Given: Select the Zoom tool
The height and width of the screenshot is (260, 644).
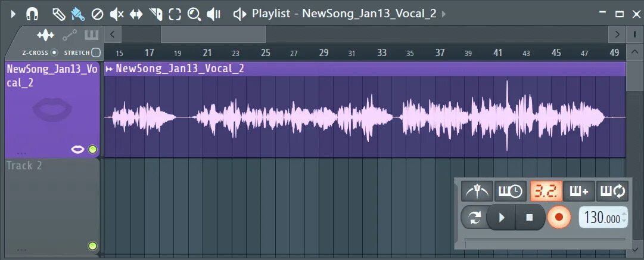Looking at the screenshot, I should (x=194, y=15).
